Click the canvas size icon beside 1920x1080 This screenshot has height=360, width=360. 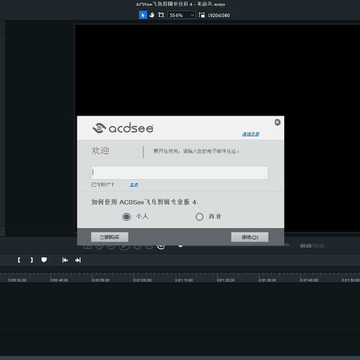pos(202,15)
